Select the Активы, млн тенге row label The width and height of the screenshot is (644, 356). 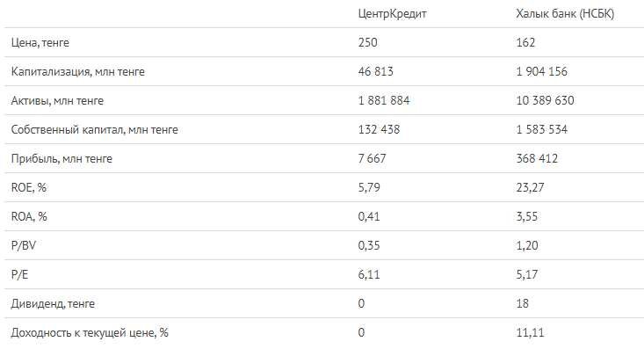pyautogui.click(x=57, y=101)
